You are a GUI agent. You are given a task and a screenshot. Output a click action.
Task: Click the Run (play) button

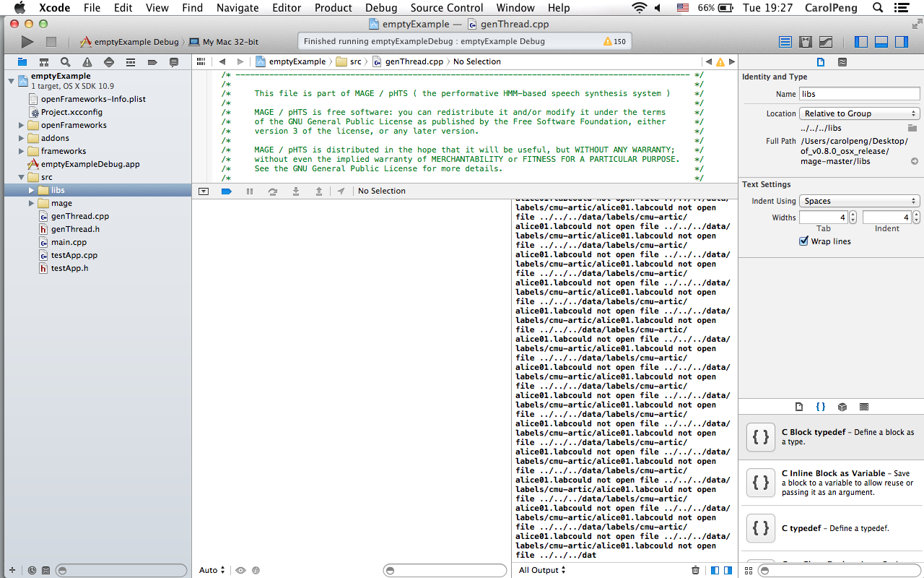click(x=27, y=42)
